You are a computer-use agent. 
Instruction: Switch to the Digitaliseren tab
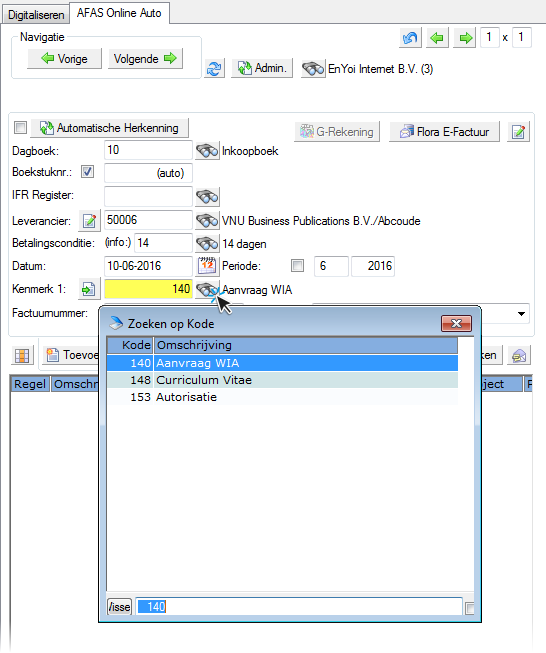(x=36, y=15)
